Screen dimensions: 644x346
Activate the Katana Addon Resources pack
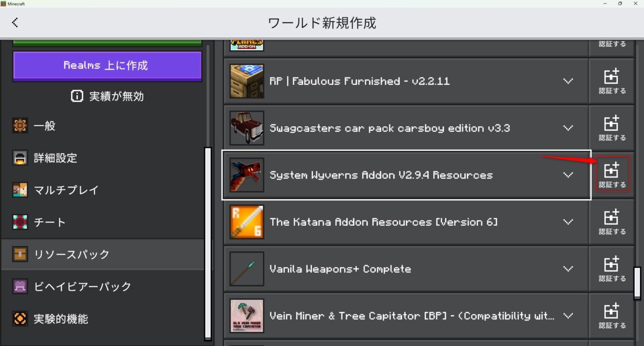(612, 221)
